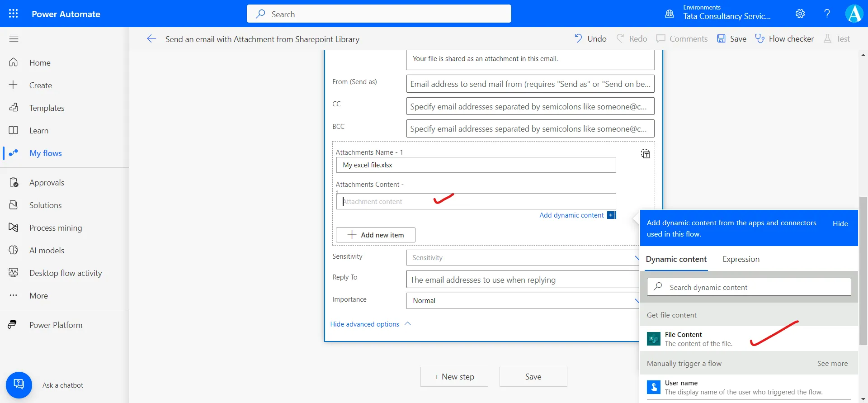Click the back arrow beside flow title

pyautogui.click(x=151, y=39)
